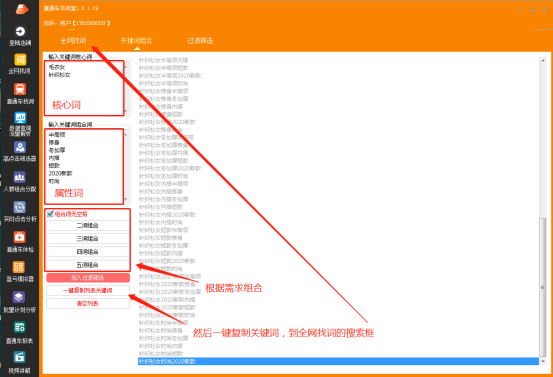Open 批量计划分析 layers icon
Viewport: 553px width, 377px height.
[20, 297]
